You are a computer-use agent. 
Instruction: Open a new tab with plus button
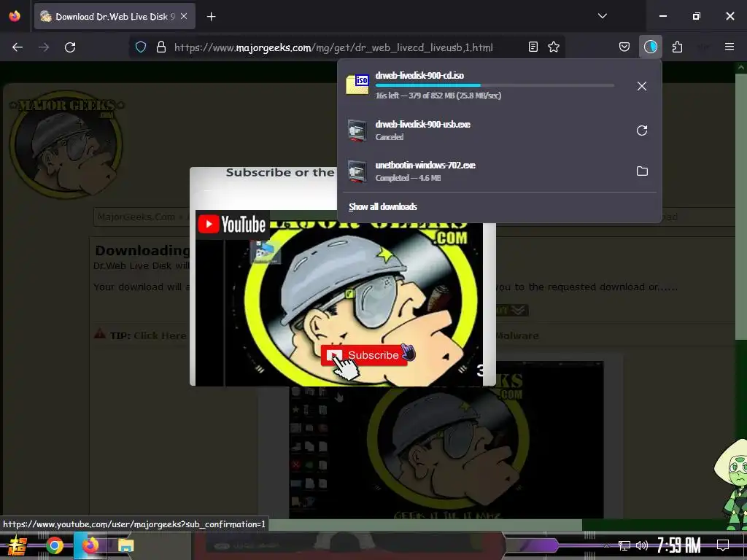(x=211, y=17)
